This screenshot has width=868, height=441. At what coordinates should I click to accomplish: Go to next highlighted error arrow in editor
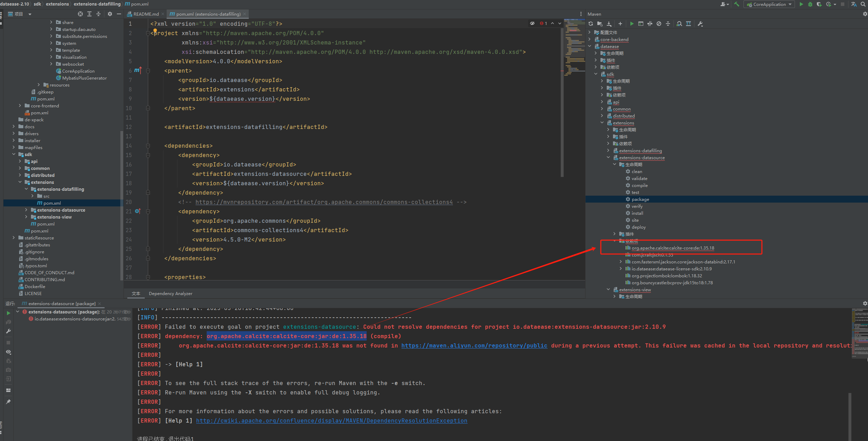click(x=560, y=23)
